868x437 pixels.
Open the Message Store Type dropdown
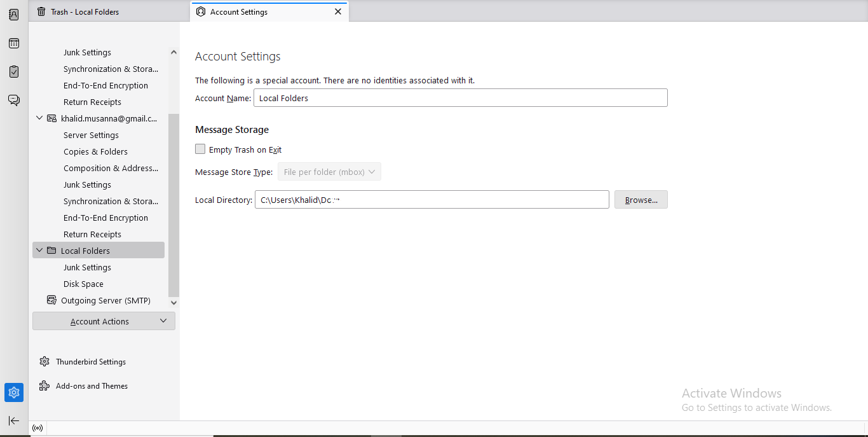(329, 171)
